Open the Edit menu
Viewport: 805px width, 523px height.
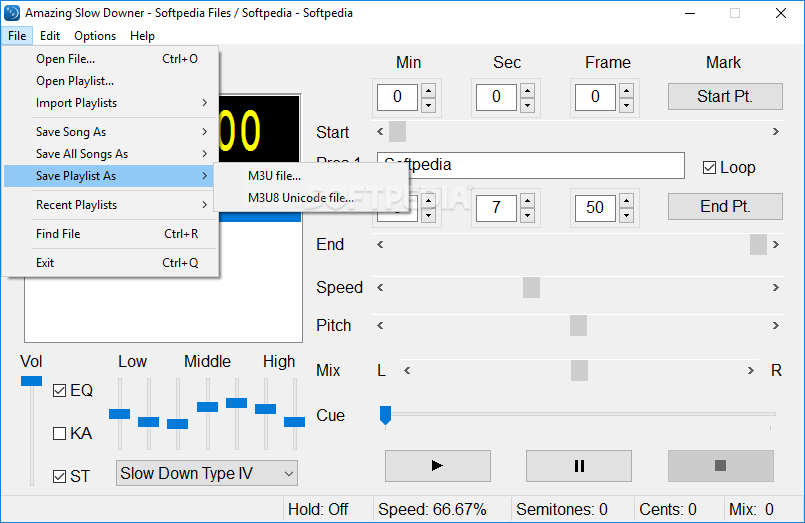click(50, 36)
